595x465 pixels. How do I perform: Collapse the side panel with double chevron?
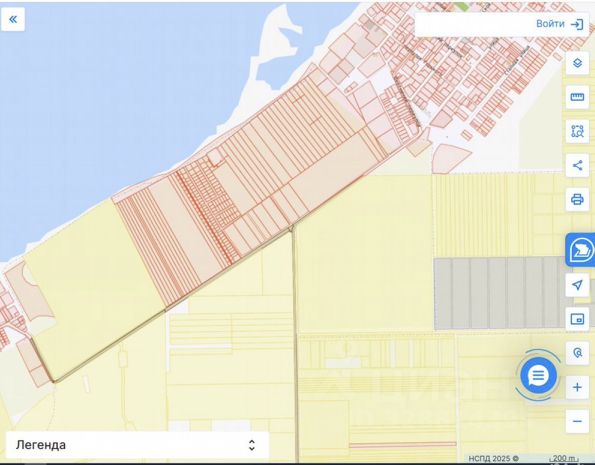[13, 19]
